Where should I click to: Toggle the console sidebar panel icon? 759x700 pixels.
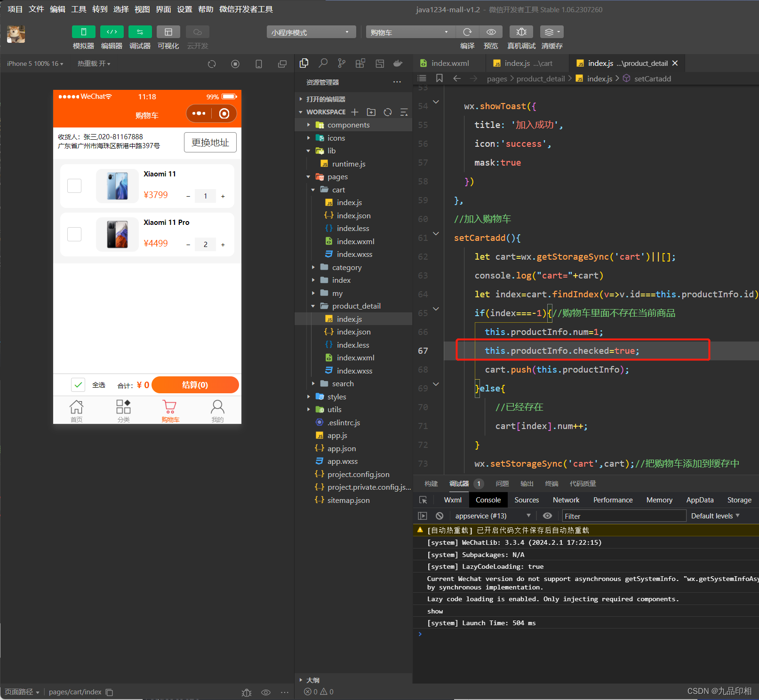tap(423, 516)
